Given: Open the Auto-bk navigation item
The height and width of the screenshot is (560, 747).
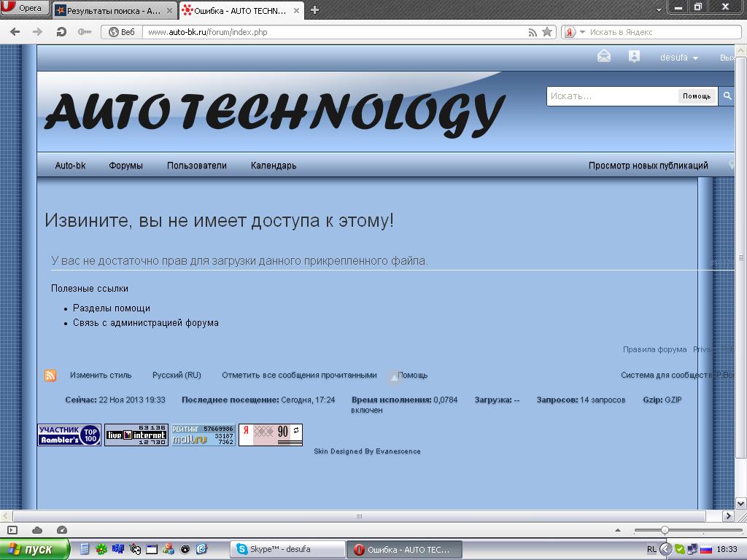Looking at the screenshot, I should point(71,166).
